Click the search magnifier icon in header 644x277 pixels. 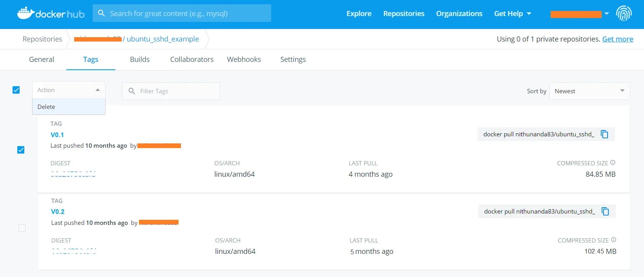pos(101,13)
